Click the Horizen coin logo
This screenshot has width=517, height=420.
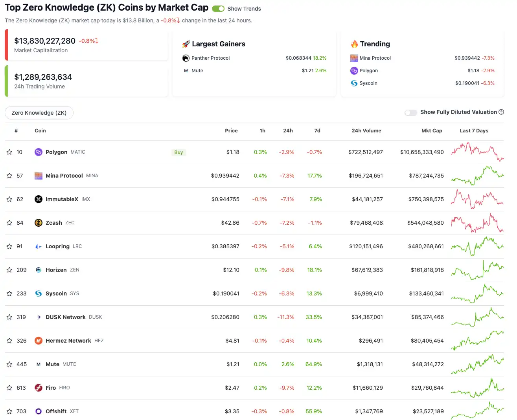pos(39,270)
